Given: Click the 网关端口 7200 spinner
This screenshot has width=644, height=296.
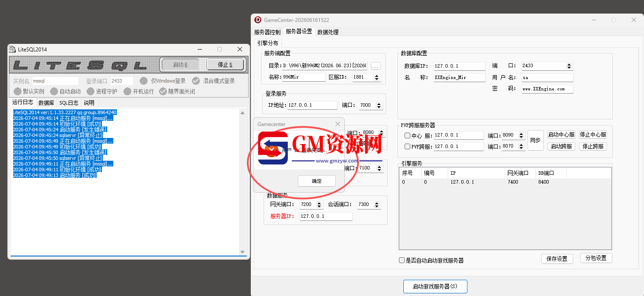Looking at the screenshot, I should [x=320, y=205].
